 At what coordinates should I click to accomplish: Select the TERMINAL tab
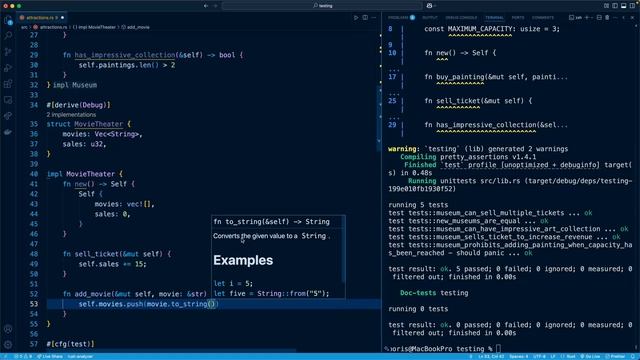[494, 18]
